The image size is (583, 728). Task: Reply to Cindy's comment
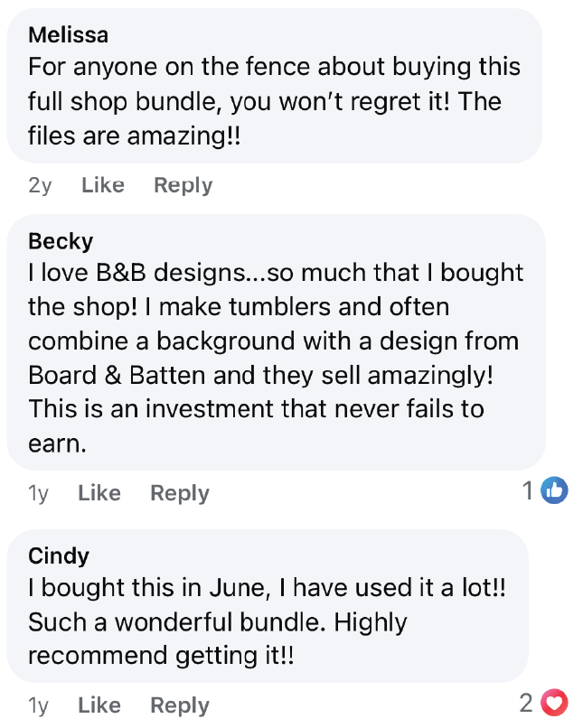pyautogui.click(x=179, y=705)
